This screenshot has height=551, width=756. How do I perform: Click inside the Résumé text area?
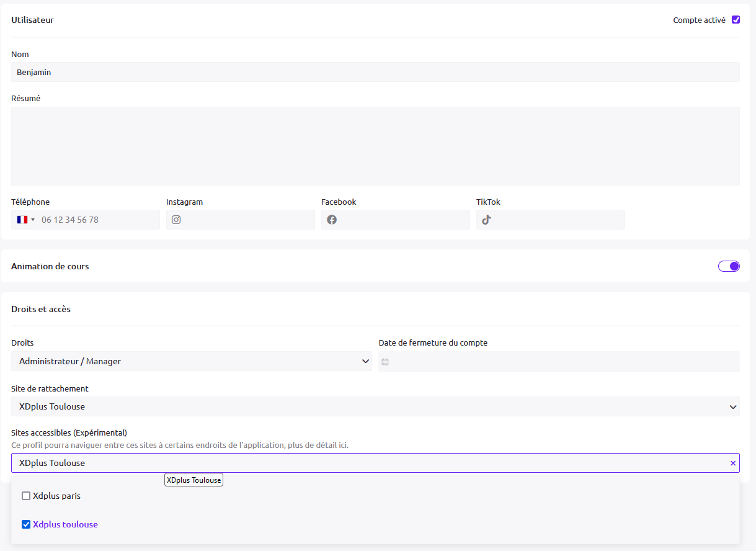[375, 146]
